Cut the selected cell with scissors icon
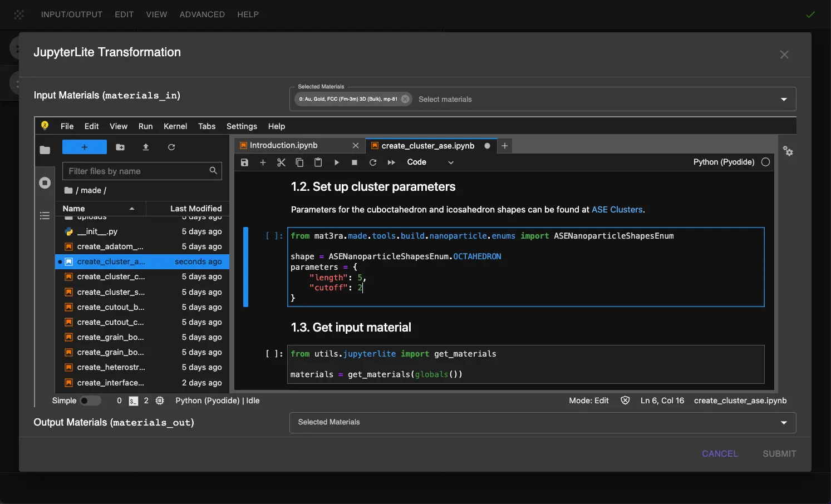The image size is (831, 504). coord(281,162)
